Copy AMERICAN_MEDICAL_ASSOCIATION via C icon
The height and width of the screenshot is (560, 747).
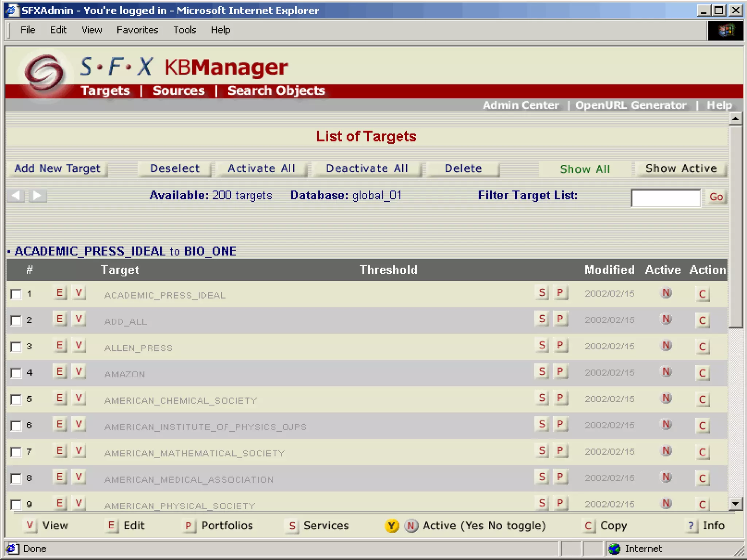point(703,478)
